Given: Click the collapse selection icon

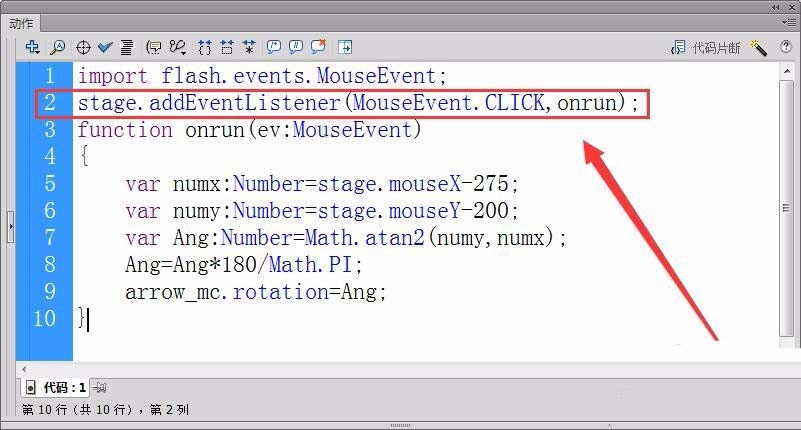Looking at the screenshot, I should tap(227, 47).
